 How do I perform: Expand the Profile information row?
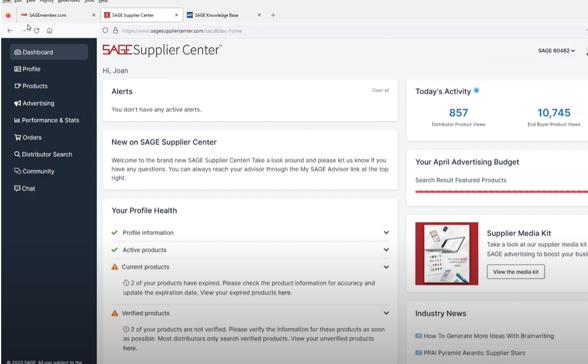pyautogui.click(x=386, y=232)
